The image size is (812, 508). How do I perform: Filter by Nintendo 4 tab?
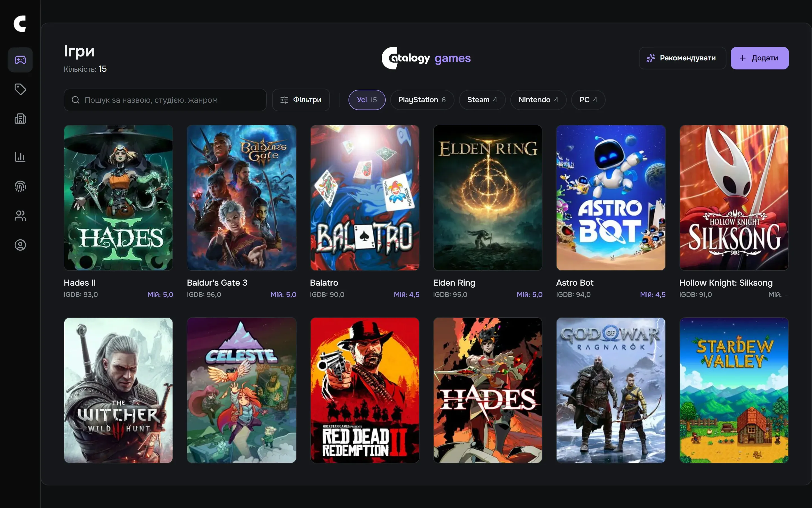pyautogui.click(x=538, y=100)
